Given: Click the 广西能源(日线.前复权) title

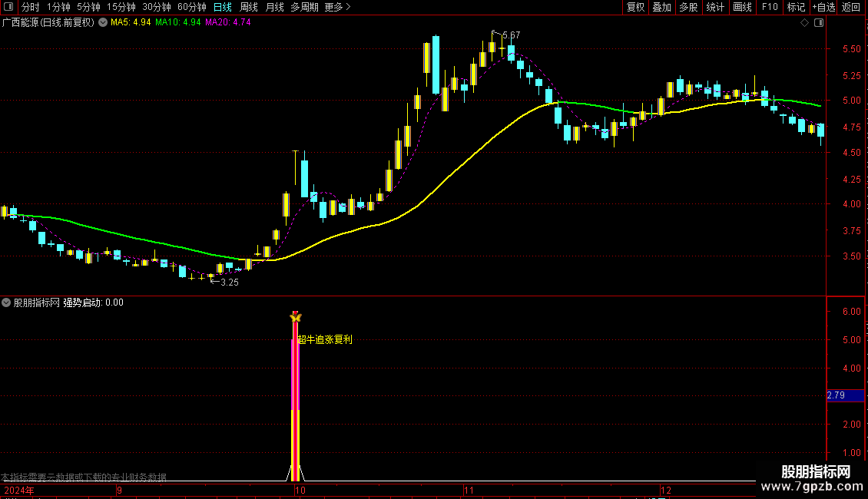Looking at the screenshot, I should click(48, 23).
